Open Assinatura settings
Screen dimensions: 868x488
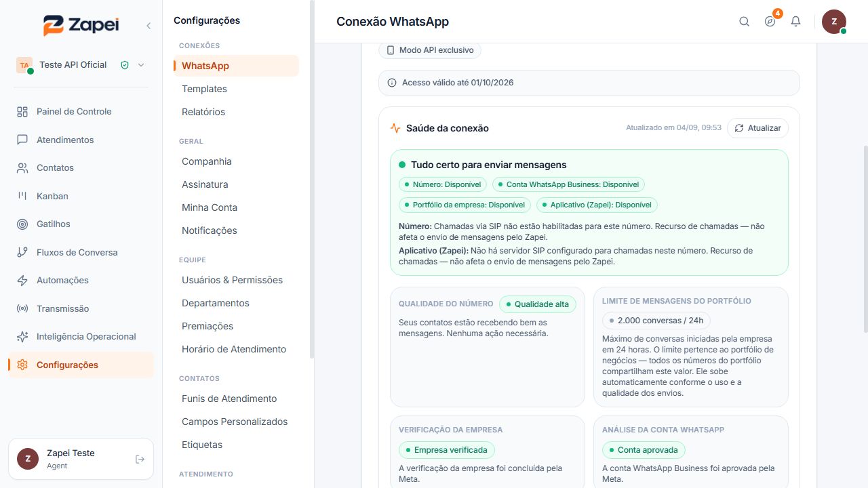click(236, 184)
